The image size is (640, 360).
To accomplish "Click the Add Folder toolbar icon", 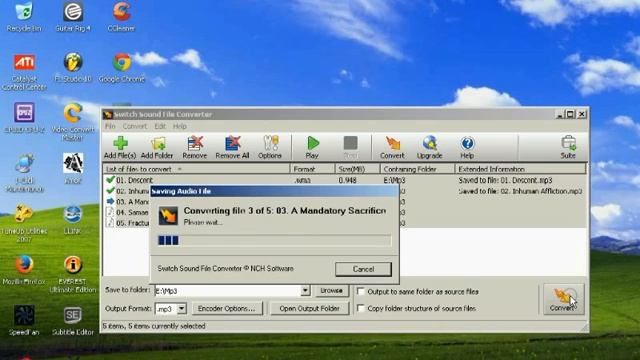I will [x=157, y=147].
